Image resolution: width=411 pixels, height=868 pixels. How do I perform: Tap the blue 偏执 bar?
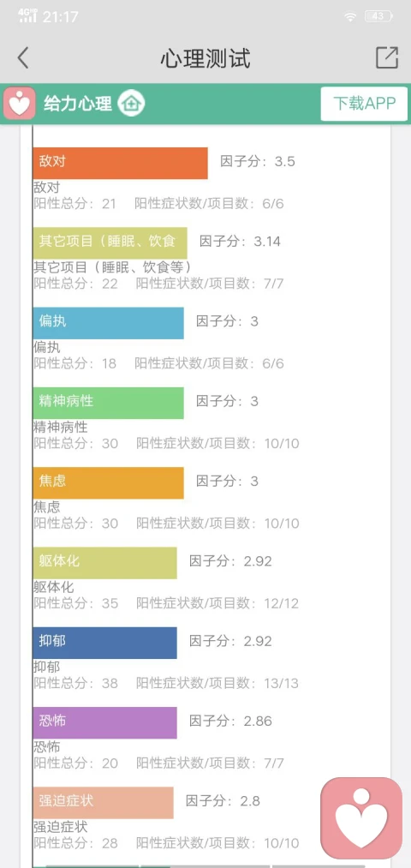(108, 323)
